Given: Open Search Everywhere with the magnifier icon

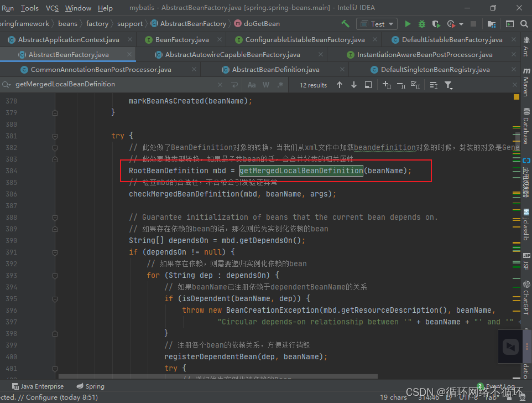Looking at the screenshot, I should (524, 24).
